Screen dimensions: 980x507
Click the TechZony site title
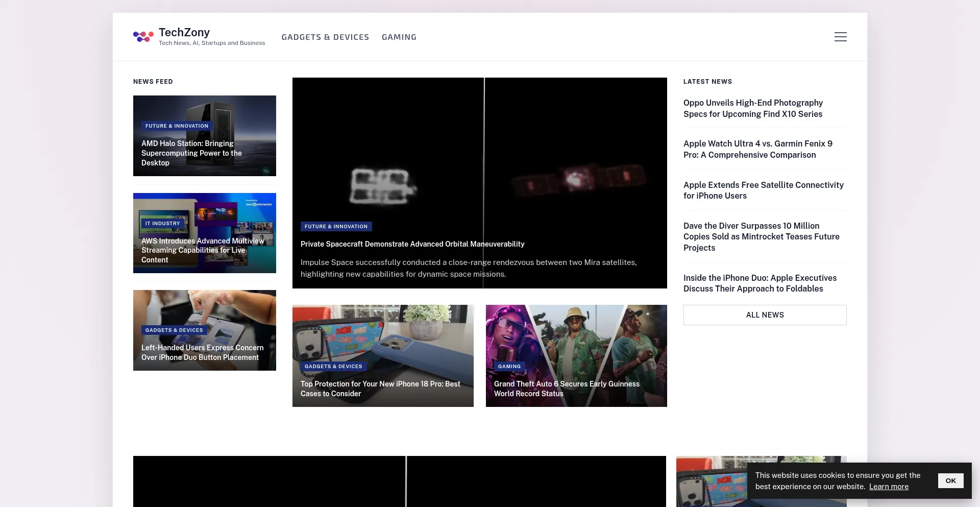coord(184,32)
